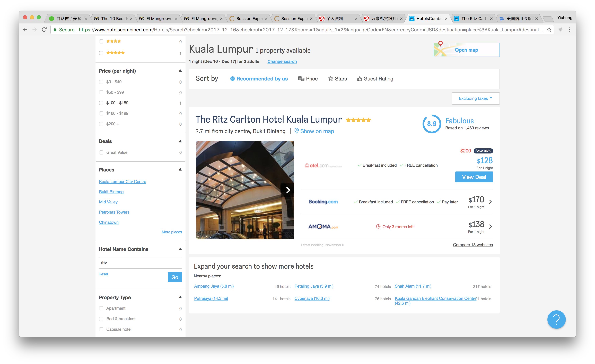
Task: Open Kuala Lumpur City Centre place link
Action: [x=122, y=181]
